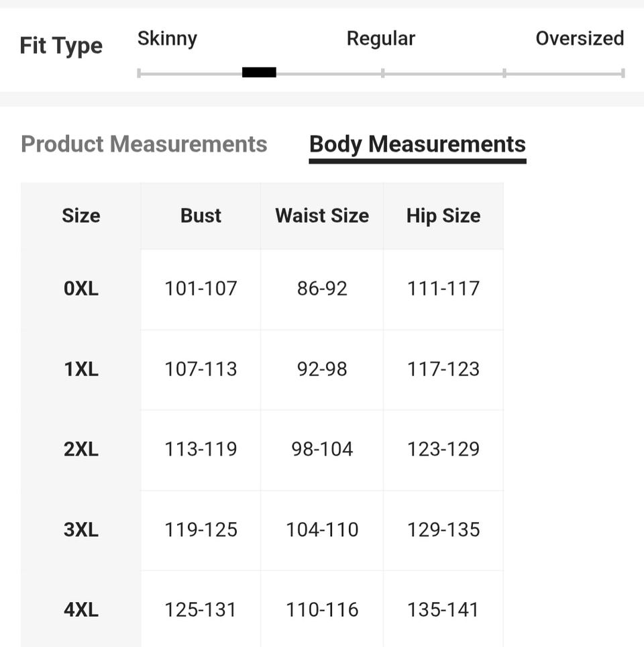Click the Size column header

point(81,215)
